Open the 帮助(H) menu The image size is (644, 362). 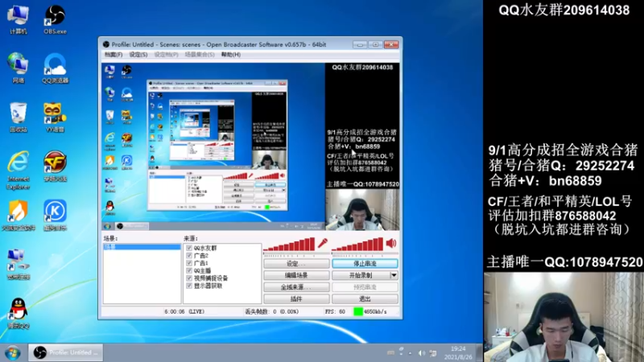click(x=231, y=54)
